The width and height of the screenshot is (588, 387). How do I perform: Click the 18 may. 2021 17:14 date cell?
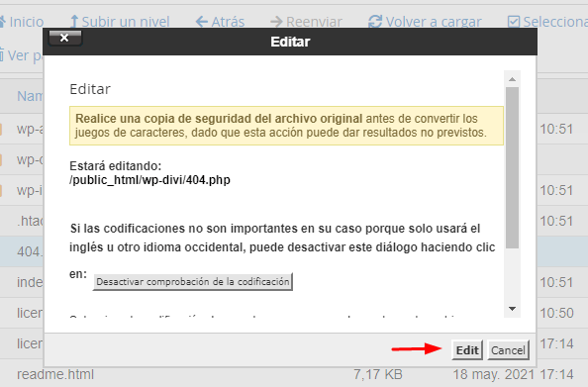(x=513, y=374)
